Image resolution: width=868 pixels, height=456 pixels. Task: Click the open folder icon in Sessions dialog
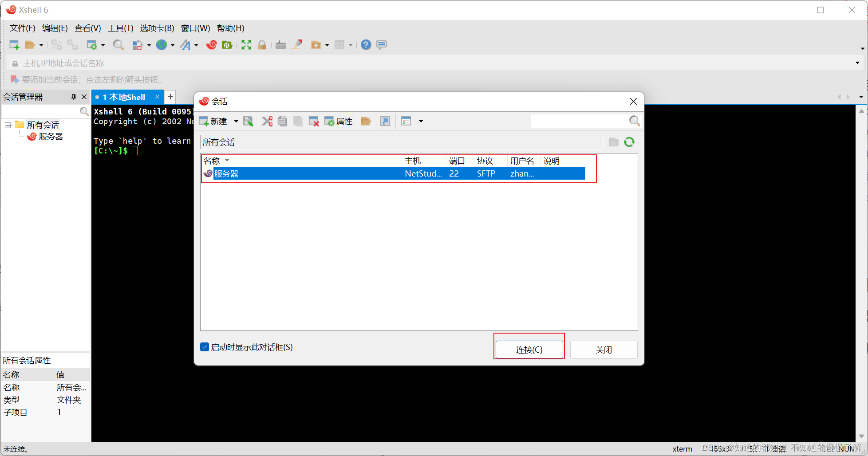click(366, 121)
